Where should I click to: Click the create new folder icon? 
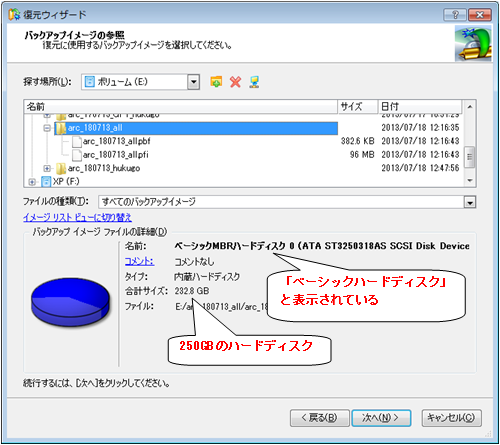click(x=216, y=82)
